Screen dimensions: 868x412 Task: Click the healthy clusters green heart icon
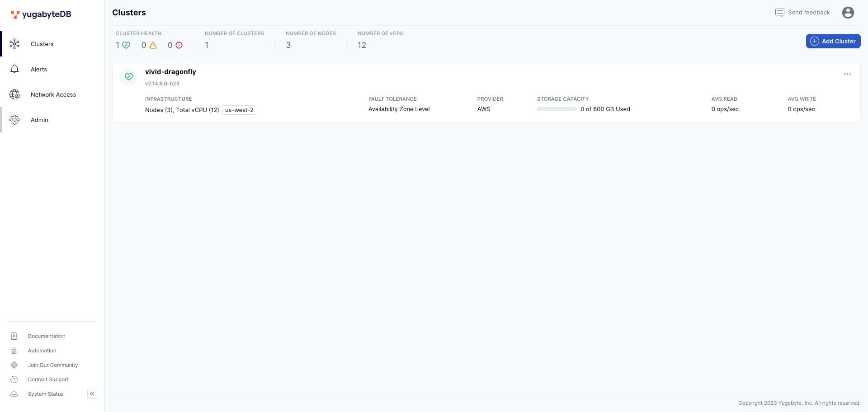pos(126,45)
